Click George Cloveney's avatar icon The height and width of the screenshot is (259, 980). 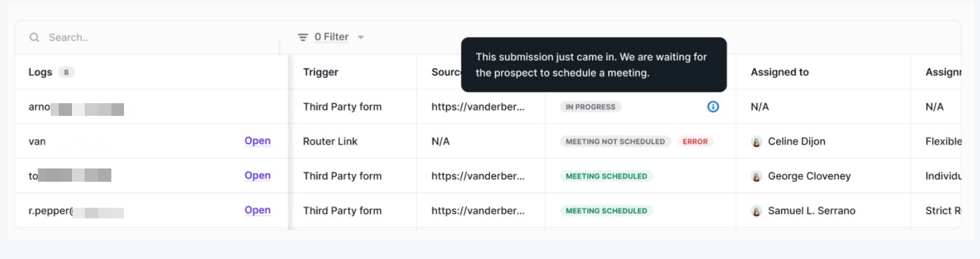coord(757,176)
